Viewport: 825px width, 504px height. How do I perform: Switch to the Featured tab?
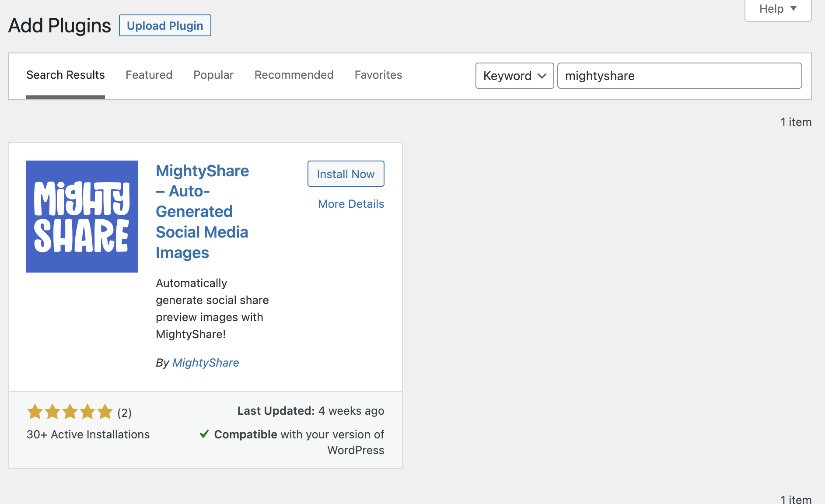(149, 75)
